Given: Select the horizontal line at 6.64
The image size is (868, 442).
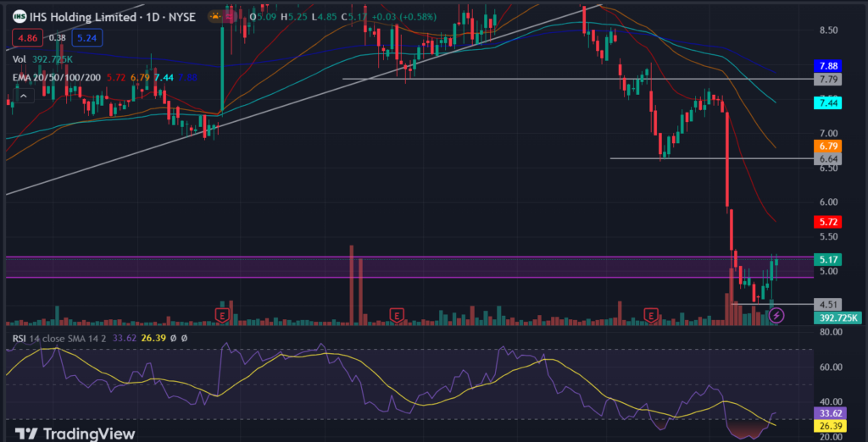Looking at the screenshot, I should (711, 159).
